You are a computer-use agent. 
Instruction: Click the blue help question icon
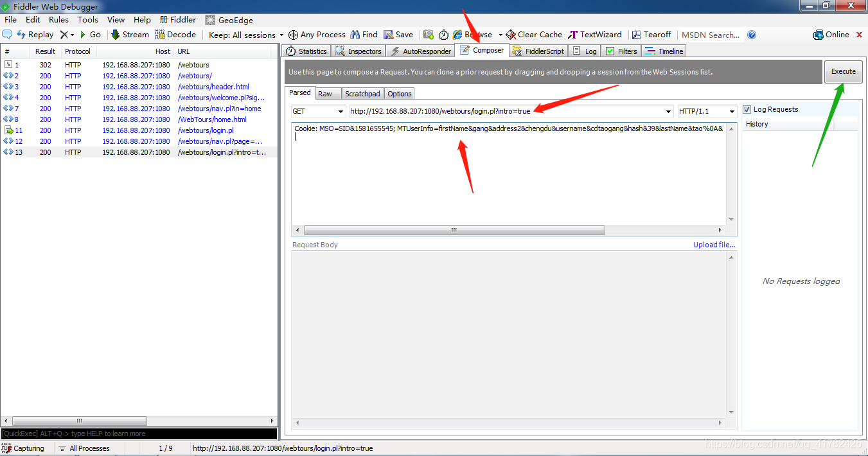752,35
